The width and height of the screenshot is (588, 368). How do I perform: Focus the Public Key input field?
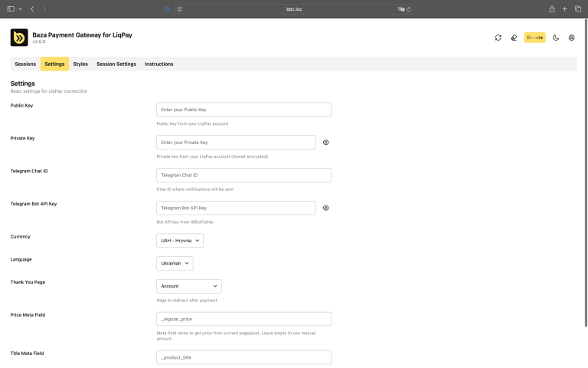pyautogui.click(x=243, y=110)
